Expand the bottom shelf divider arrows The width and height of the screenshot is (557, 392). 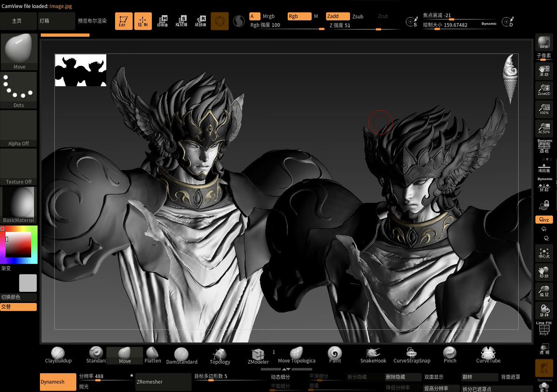click(x=286, y=369)
